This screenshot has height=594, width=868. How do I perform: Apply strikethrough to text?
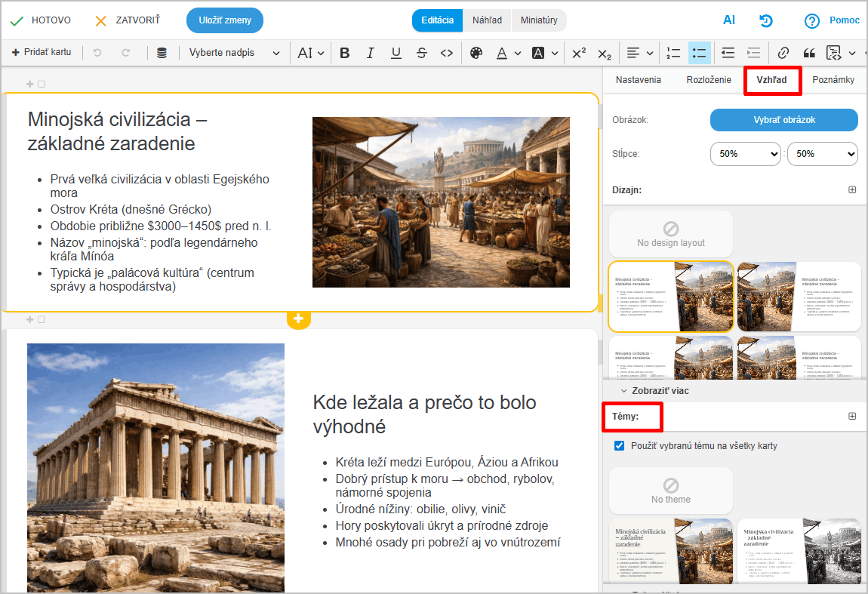(421, 53)
